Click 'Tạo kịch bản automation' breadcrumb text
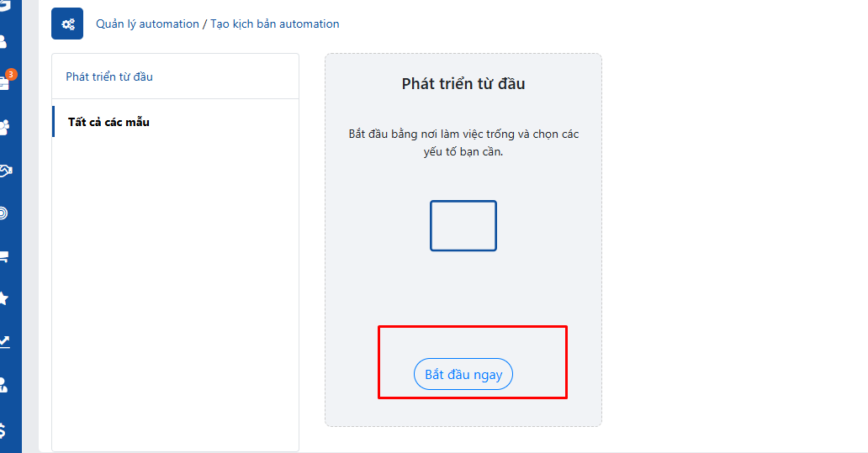The width and height of the screenshot is (868, 453). (x=274, y=24)
